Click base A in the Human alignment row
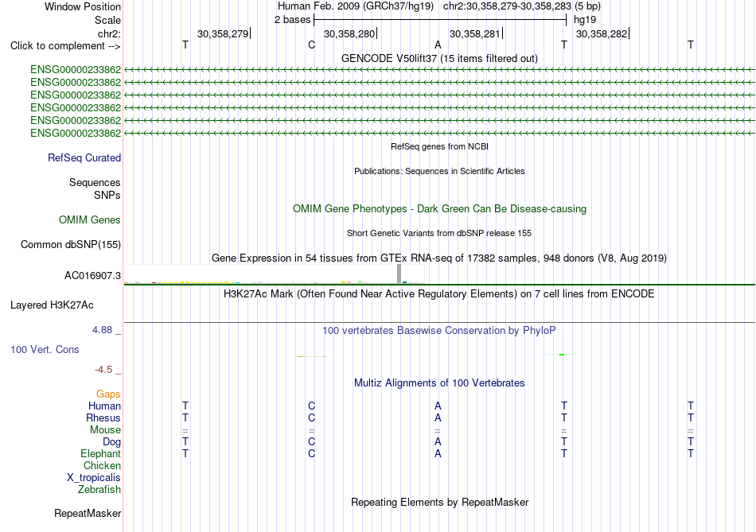 pyautogui.click(x=438, y=406)
